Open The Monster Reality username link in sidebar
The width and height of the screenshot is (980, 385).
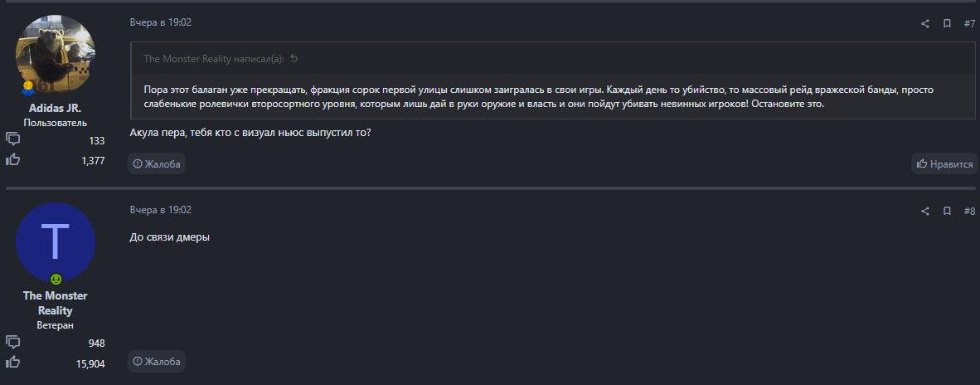point(56,303)
